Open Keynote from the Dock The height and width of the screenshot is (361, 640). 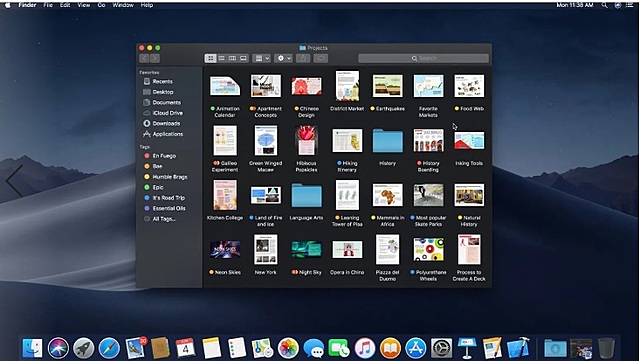click(x=467, y=348)
